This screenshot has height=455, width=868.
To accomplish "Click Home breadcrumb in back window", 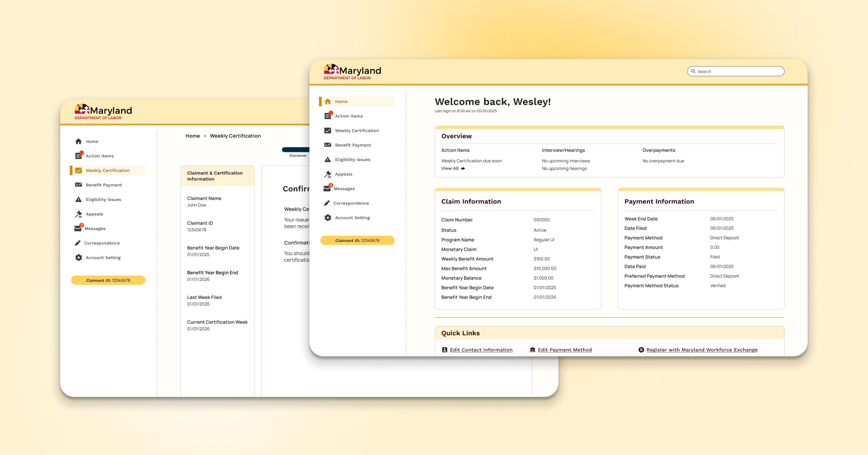I will coord(192,136).
